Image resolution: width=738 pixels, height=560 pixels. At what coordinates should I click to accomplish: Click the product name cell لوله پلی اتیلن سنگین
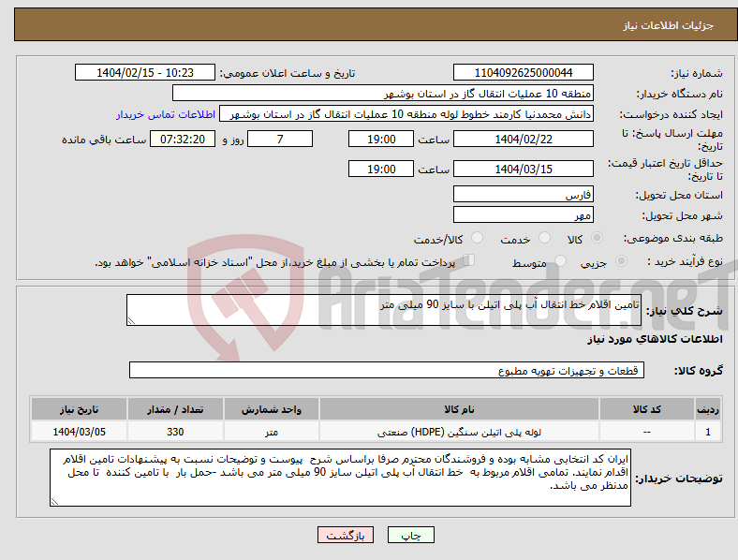[459, 432]
